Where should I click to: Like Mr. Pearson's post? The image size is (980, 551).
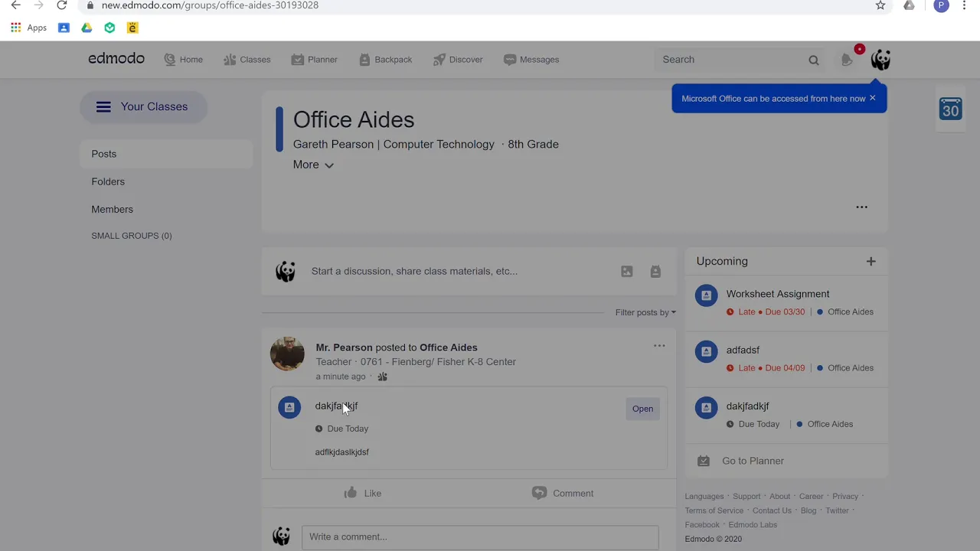click(x=363, y=493)
